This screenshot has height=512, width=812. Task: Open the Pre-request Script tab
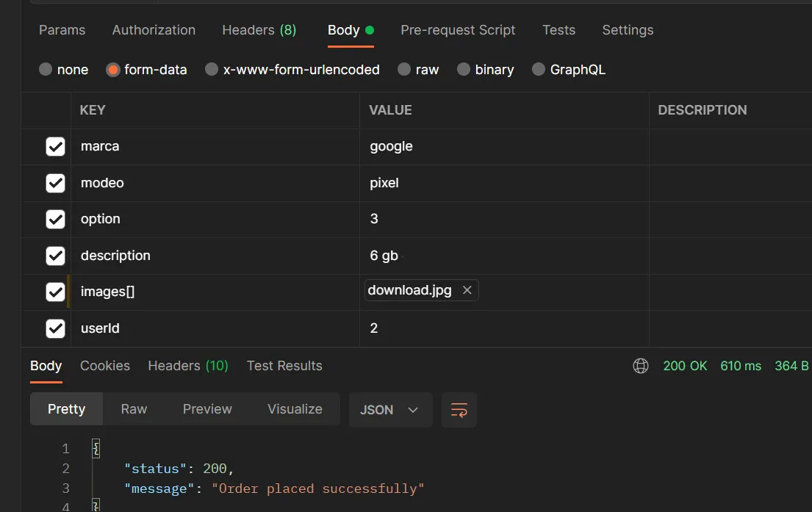click(x=458, y=30)
